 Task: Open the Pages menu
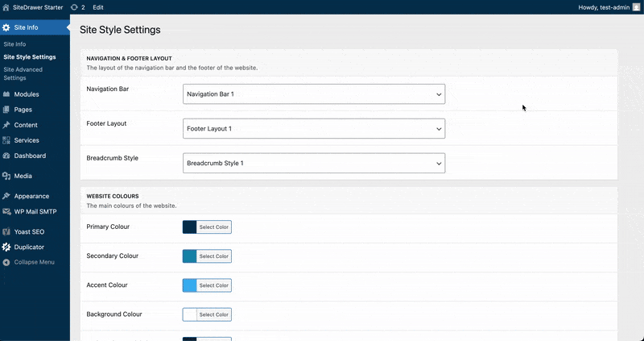[23, 110]
